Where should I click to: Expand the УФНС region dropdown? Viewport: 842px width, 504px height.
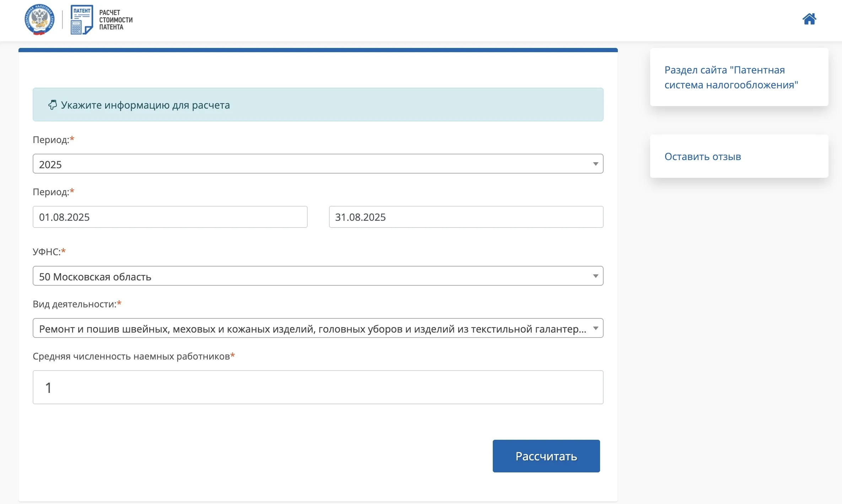point(313,276)
